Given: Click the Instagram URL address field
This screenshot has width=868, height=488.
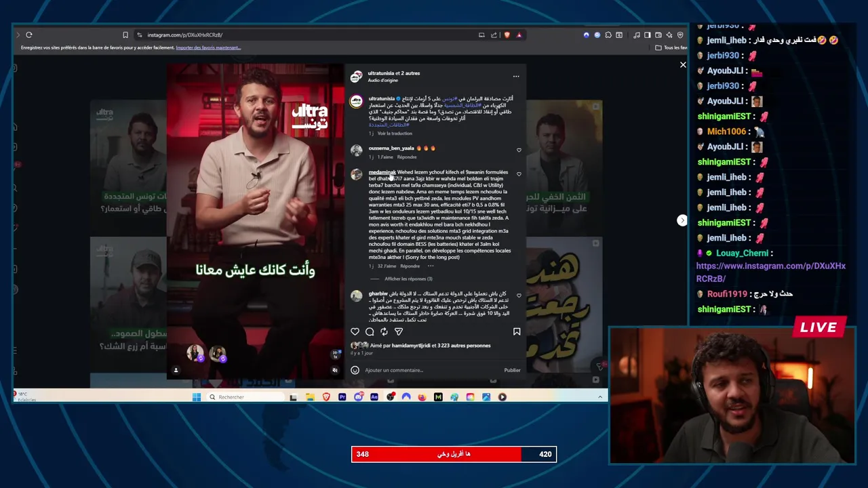Looking at the screenshot, I should (305, 35).
